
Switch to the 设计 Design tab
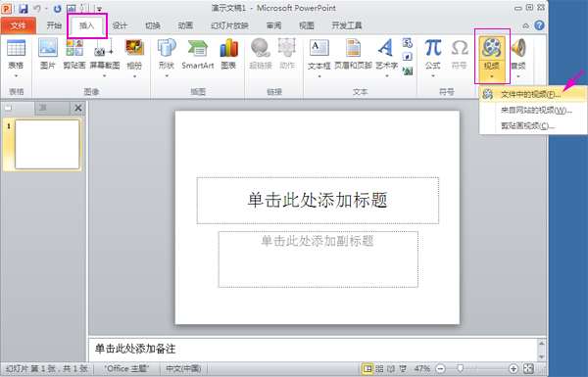click(120, 25)
